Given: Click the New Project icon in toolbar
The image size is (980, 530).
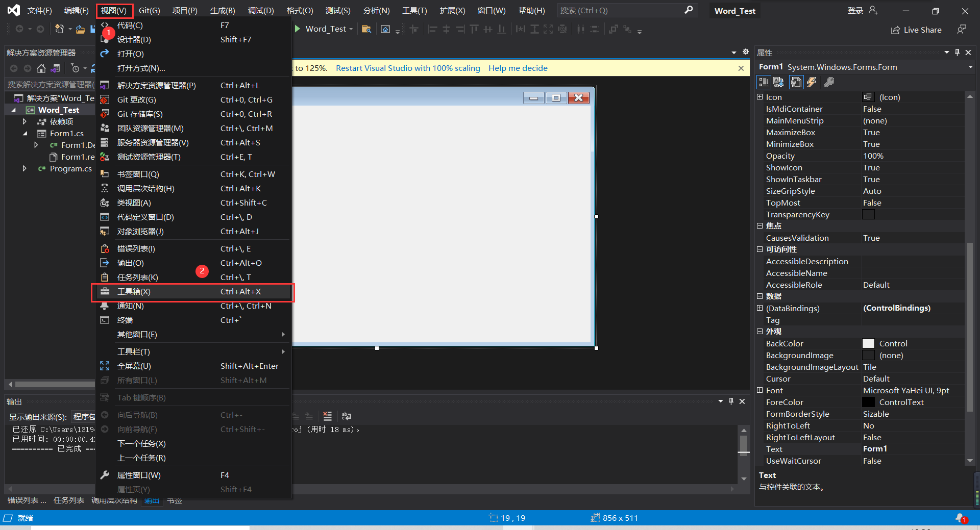Looking at the screenshot, I should [x=59, y=29].
